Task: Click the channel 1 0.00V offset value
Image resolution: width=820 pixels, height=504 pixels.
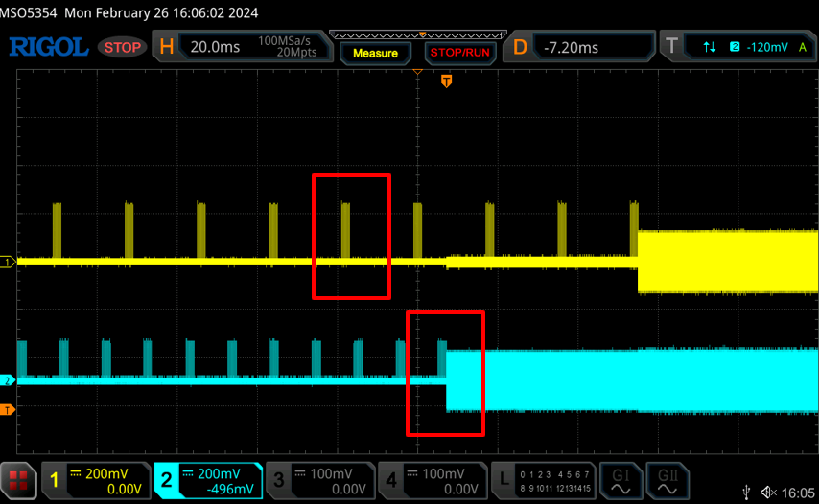Action: pyautogui.click(x=125, y=490)
